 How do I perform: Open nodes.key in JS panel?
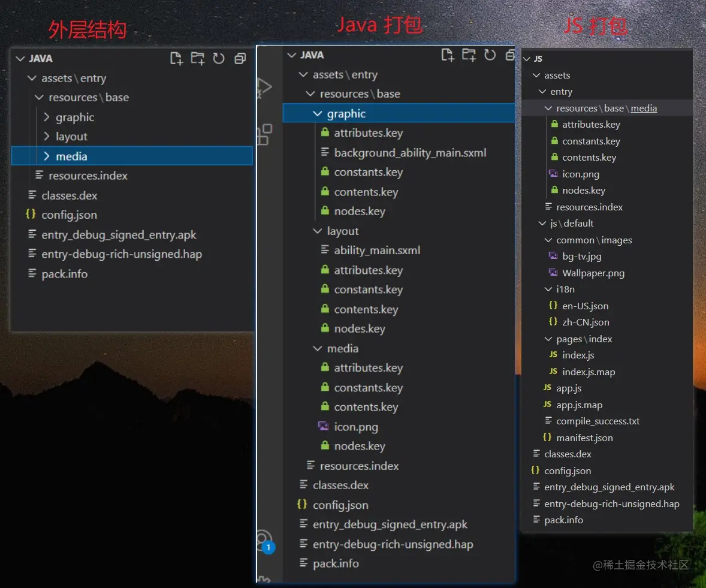[584, 191]
